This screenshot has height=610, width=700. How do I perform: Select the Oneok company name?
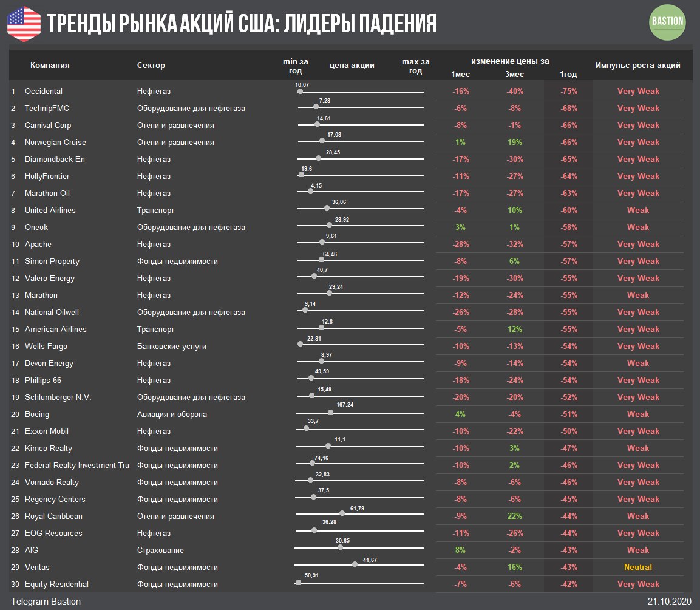pyautogui.click(x=36, y=227)
